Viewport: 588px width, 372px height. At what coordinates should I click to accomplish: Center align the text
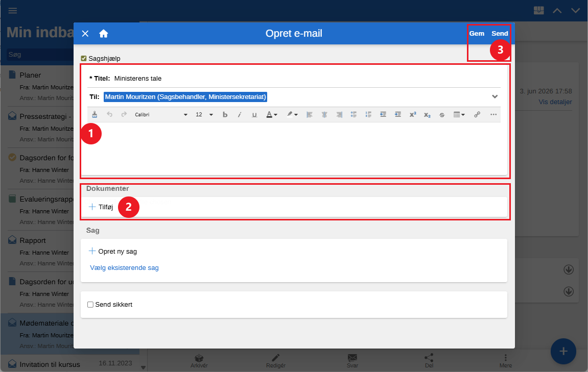coord(324,115)
